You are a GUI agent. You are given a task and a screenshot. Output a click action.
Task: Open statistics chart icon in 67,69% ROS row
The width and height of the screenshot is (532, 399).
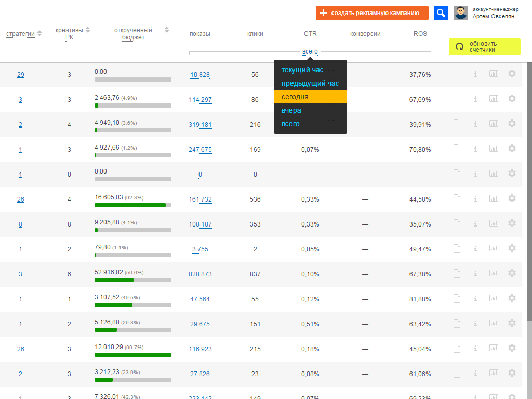(x=494, y=99)
